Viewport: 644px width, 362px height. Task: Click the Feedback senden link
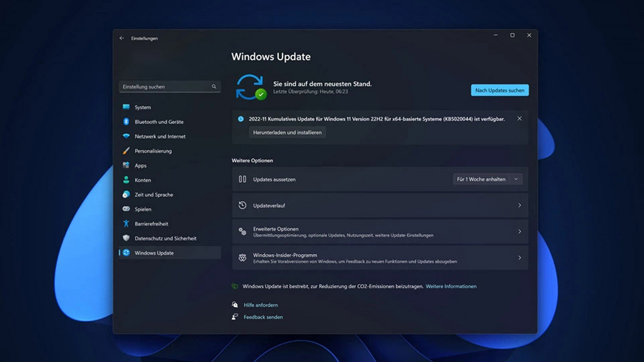(263, 317)
